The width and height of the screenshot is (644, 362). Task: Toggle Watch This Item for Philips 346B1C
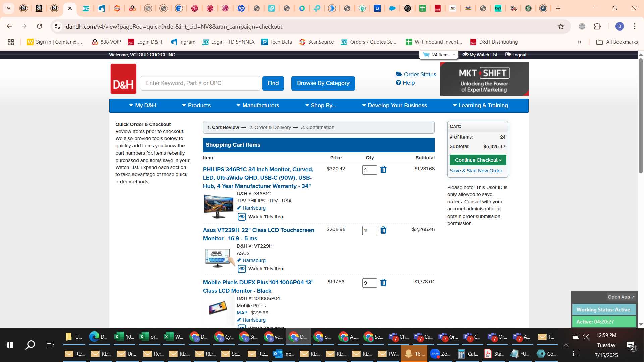tap(261, 217)
